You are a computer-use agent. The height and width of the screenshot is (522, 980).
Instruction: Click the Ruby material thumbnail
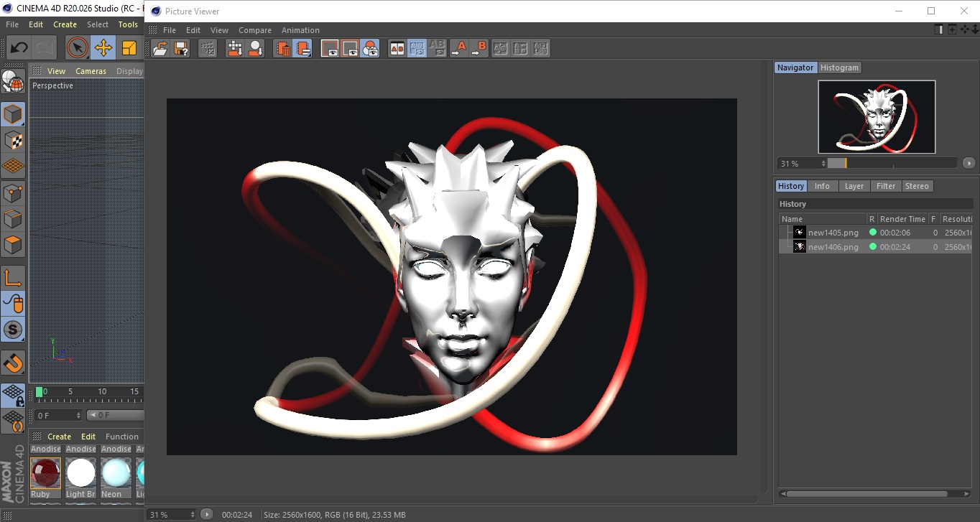click(x=45, y=473)
